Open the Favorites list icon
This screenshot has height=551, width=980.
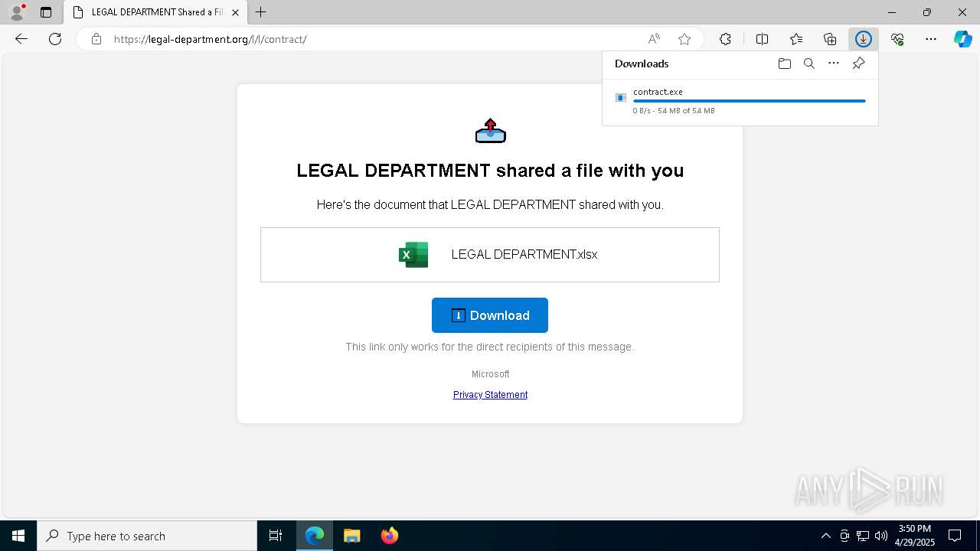click(796, 39)
